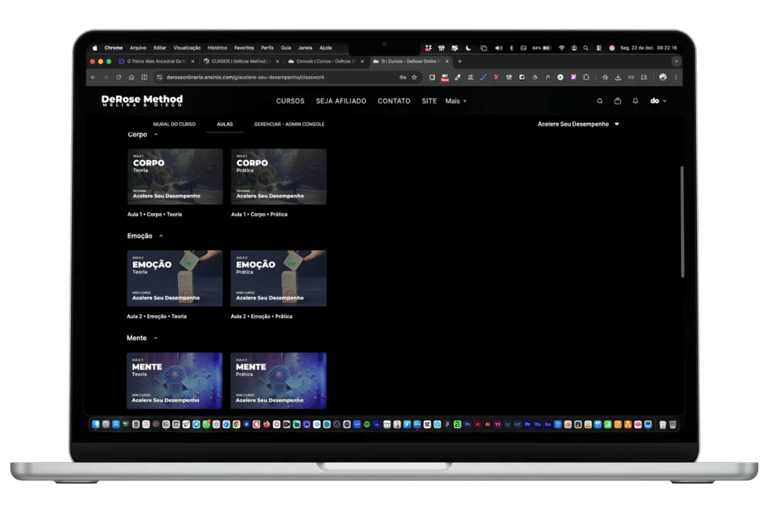Screen dimensions: 768x512
Task: Open 'Aula 2 • Emoção • Prática' lesson title
Action: (261, 317)
